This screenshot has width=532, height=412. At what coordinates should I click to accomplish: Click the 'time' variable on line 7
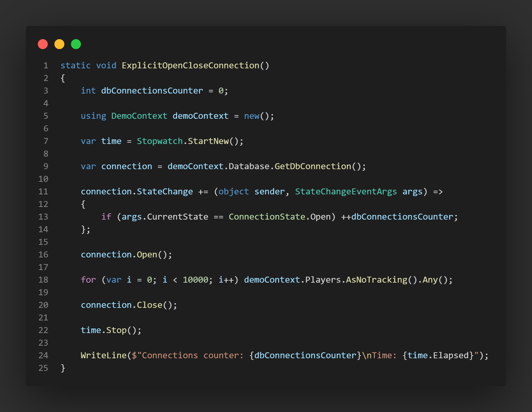tap(111, 141)
